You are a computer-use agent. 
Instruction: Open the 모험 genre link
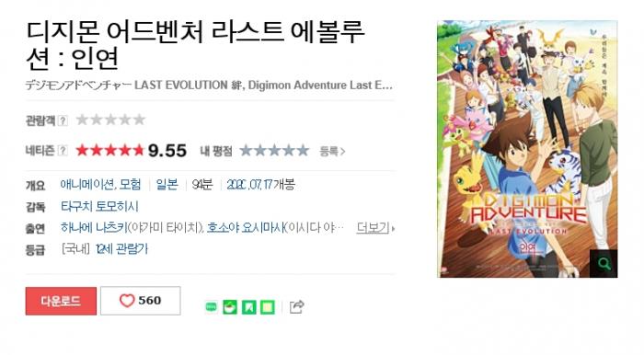tap(131, 185)
